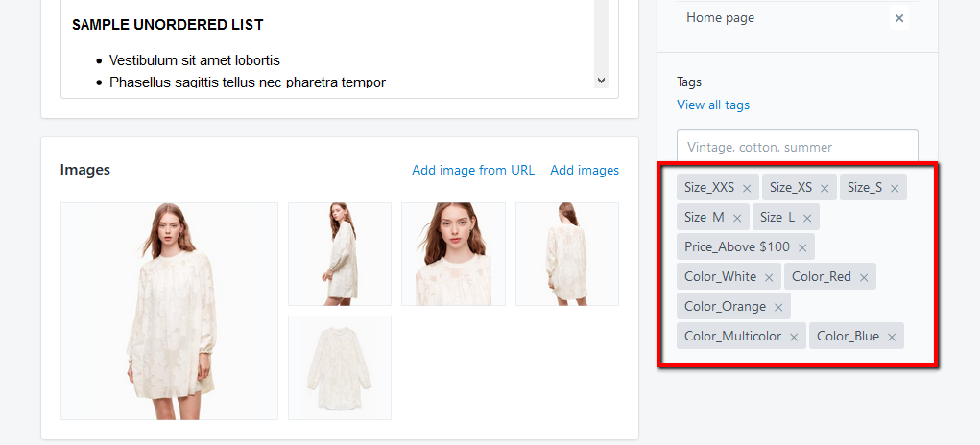Viewport: 980px width, 445px height.
Task: Delete the Color_Orange tag
Action: [x=777, y=307]
